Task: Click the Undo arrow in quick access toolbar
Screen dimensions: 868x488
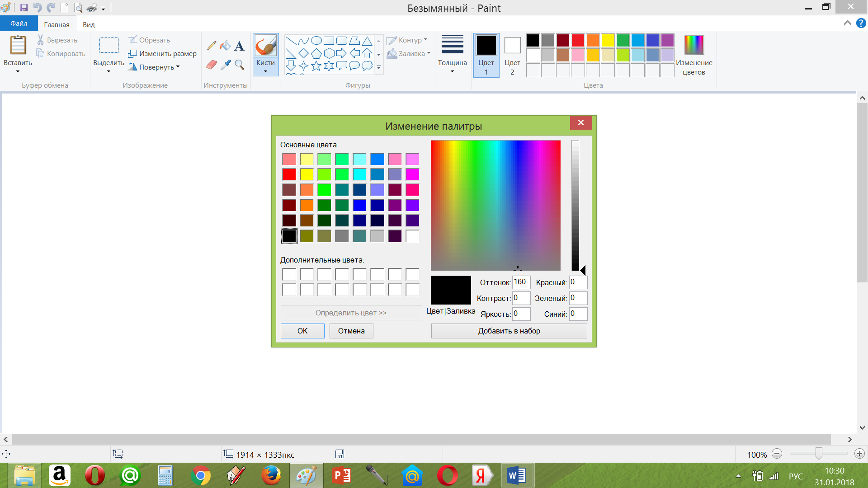Action: pyautogui.click(x=38, y=8)
